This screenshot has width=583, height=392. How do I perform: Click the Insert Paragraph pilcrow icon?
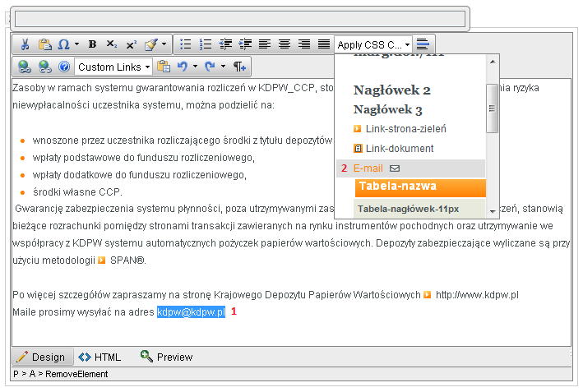click(239, 67)
